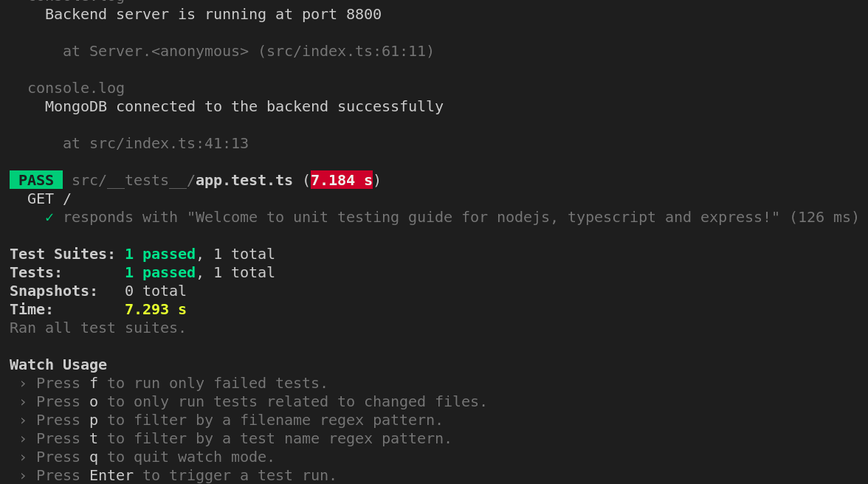Viewport: 868px width, 484px height.
Task: Click the green PASS badge
Action: [36, 181]
